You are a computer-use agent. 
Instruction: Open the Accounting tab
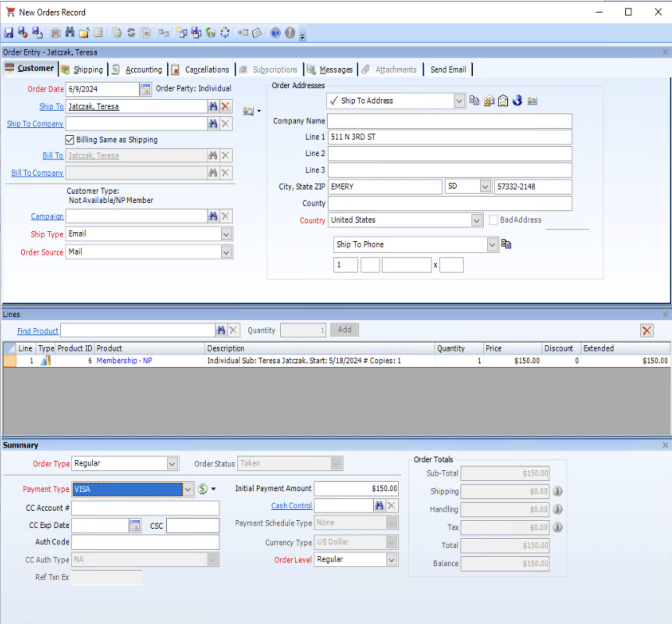pos(144,69)
